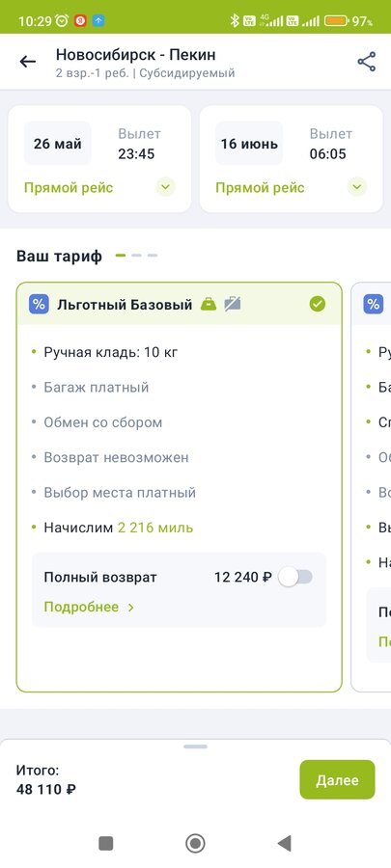Tap the Android home navigation button
This screenshot has height=868, width=391.
[x=195, y=843]
